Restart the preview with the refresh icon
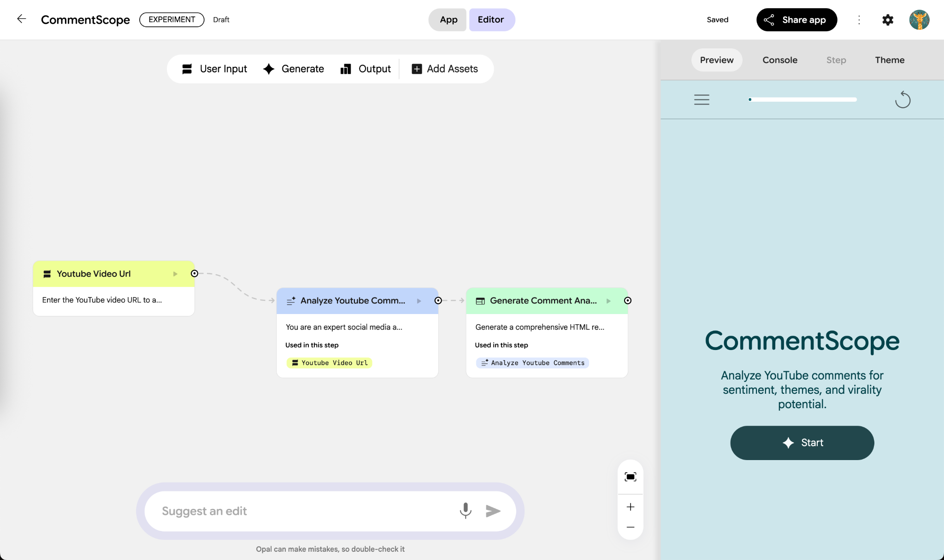 [x=903, y=99]
